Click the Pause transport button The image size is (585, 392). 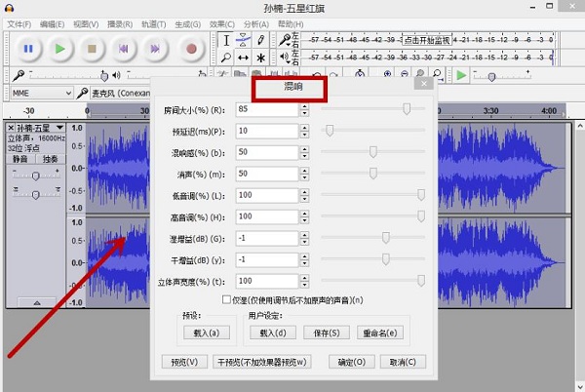click(x=28, y=48)
